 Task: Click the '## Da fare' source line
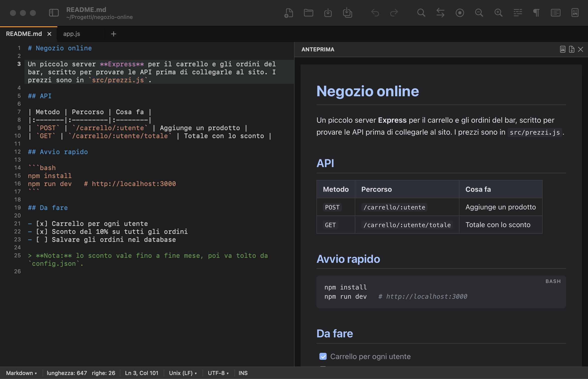(x=48, y=208)
